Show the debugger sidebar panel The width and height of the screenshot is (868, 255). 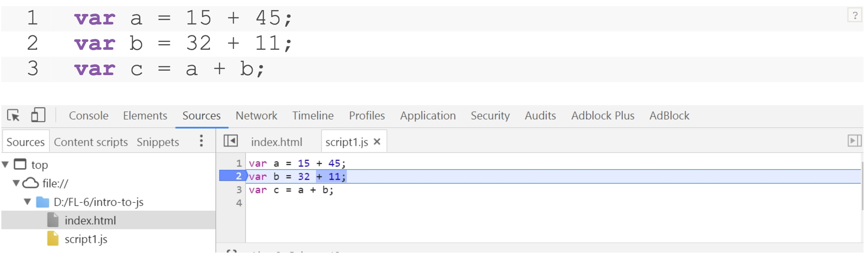pos(854,141)
